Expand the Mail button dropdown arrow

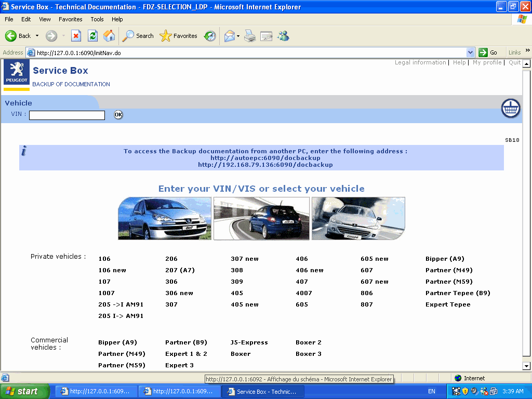pos(238,36)
